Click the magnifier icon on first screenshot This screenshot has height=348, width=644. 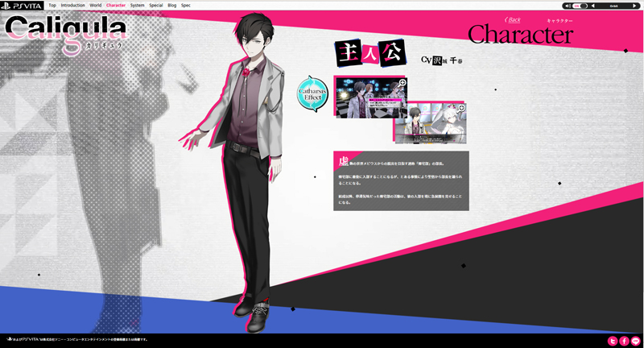click(x=402, y=83)
